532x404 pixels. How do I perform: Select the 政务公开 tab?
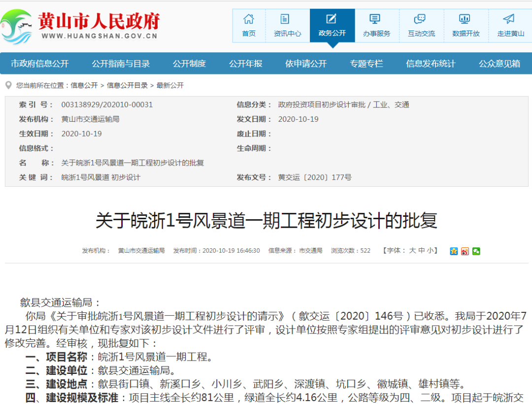pos(332,26)
